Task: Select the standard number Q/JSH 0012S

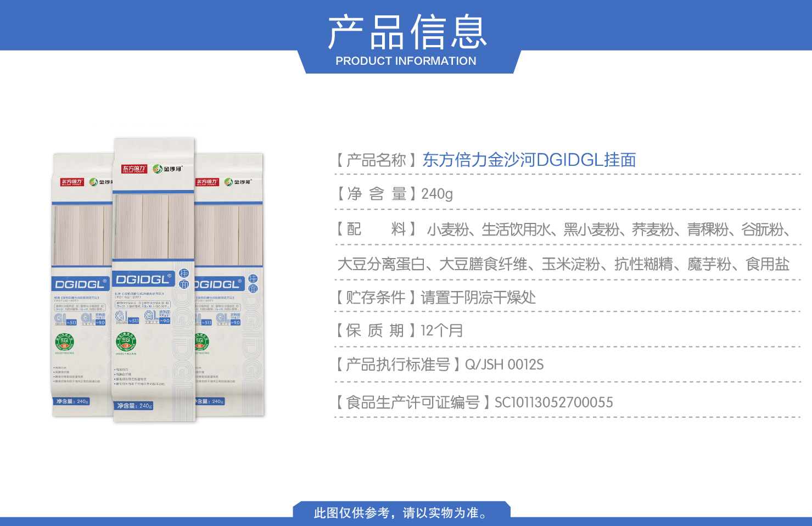Action: (x=505, y=365)
